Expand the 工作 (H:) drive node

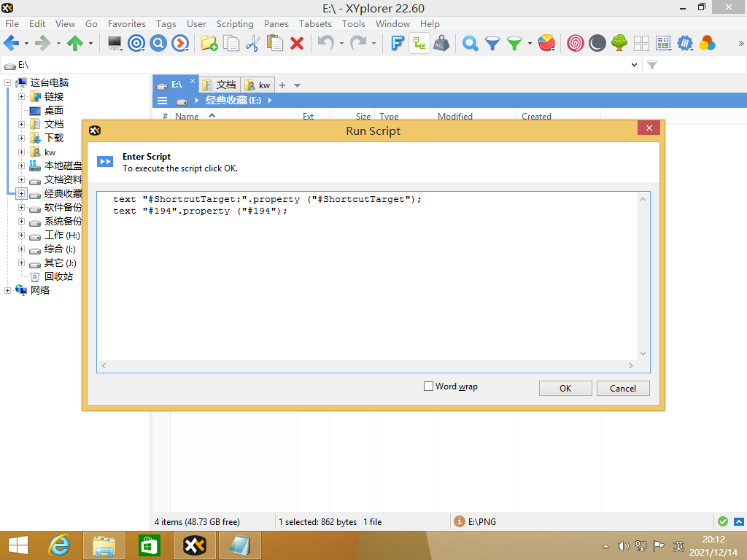pos(21,236)
